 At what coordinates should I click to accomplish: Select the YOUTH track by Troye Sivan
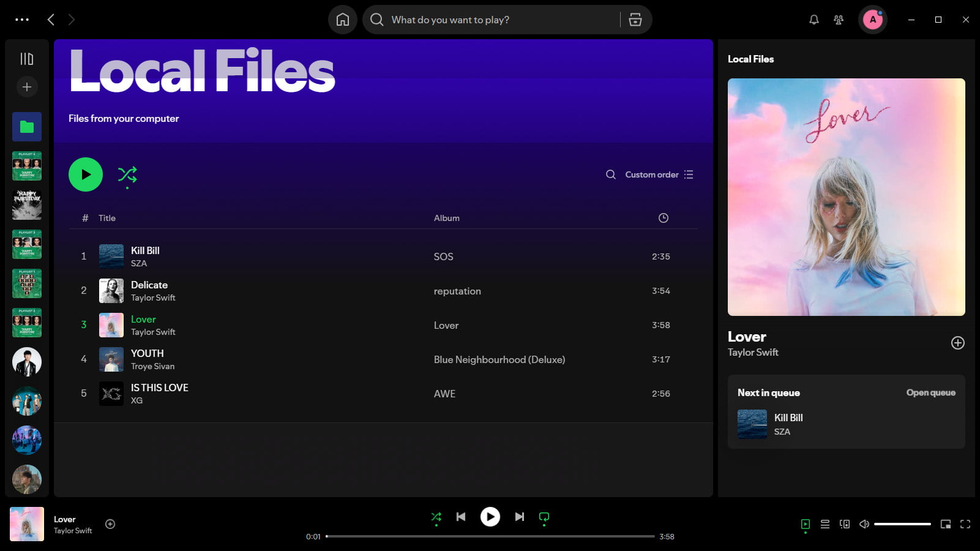pos(383,359)
